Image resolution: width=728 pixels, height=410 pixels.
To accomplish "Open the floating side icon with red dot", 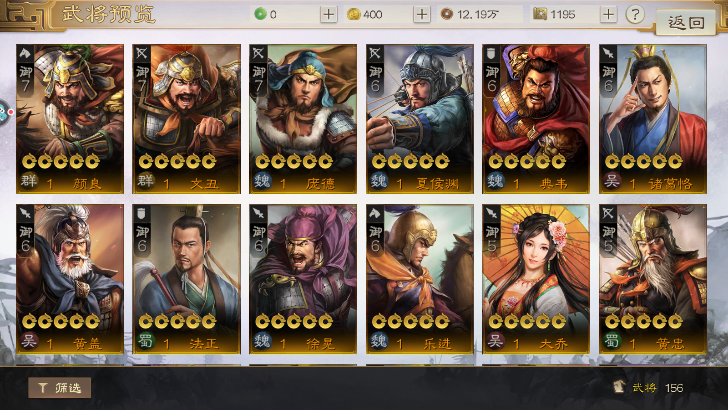I will tap(5, 112).
